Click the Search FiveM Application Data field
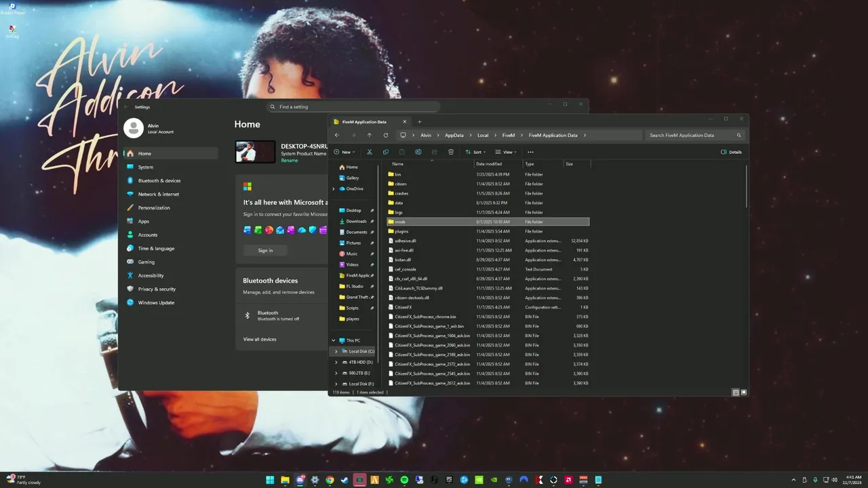The image size is (868, 488). point(696,135)
